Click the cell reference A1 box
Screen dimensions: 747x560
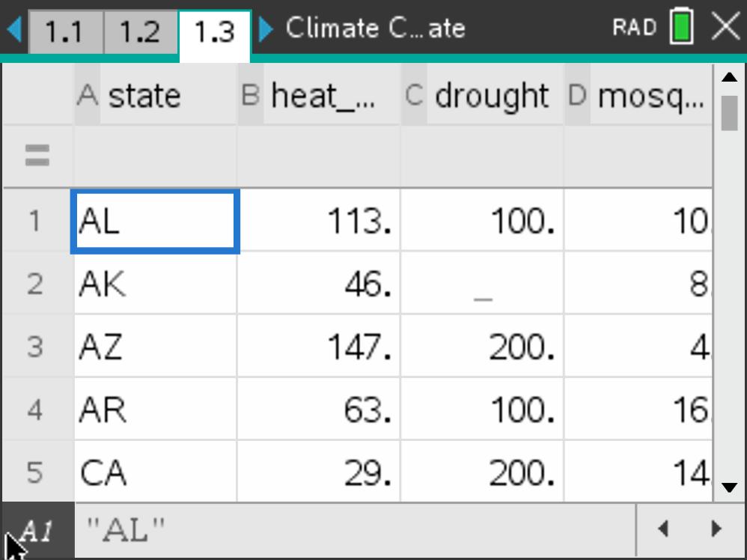point(37,531)
